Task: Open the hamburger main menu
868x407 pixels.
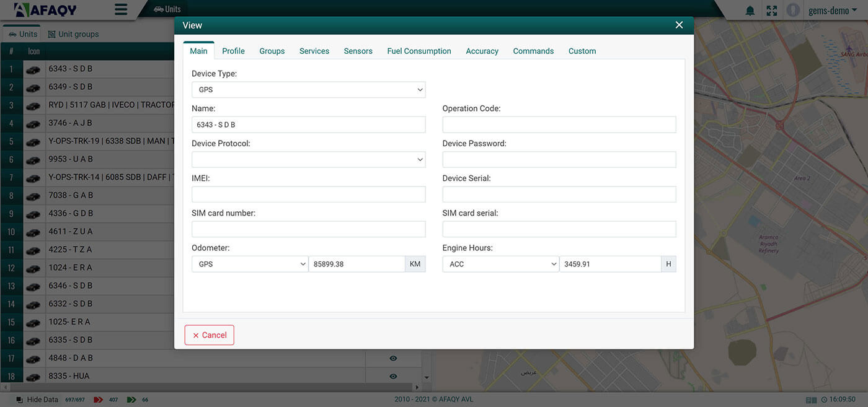Action: 121,9
